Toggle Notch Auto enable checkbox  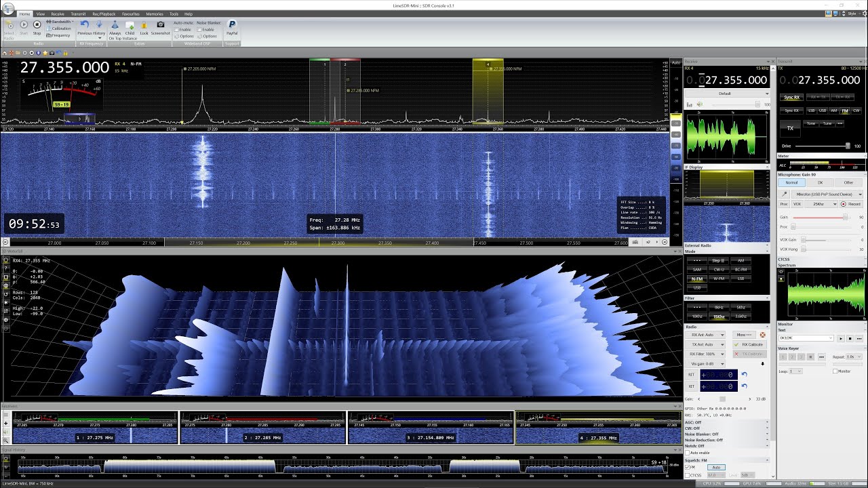[x=688, y=453]
